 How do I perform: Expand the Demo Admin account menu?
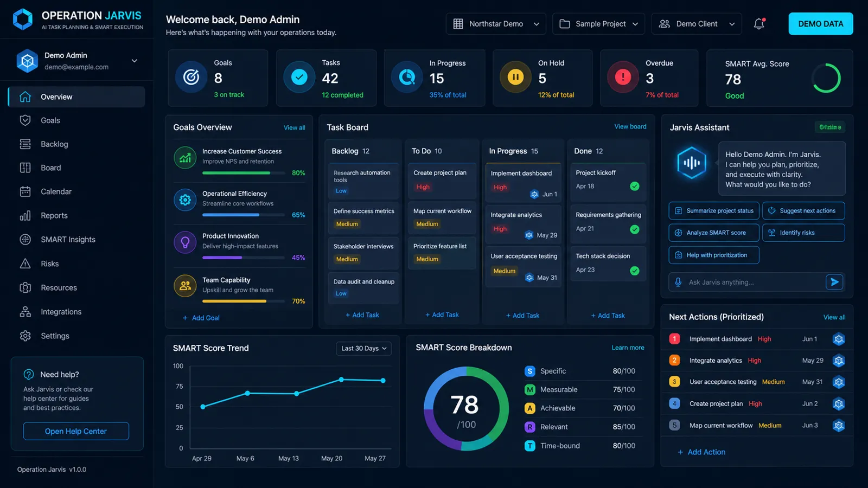click(135, 61)
